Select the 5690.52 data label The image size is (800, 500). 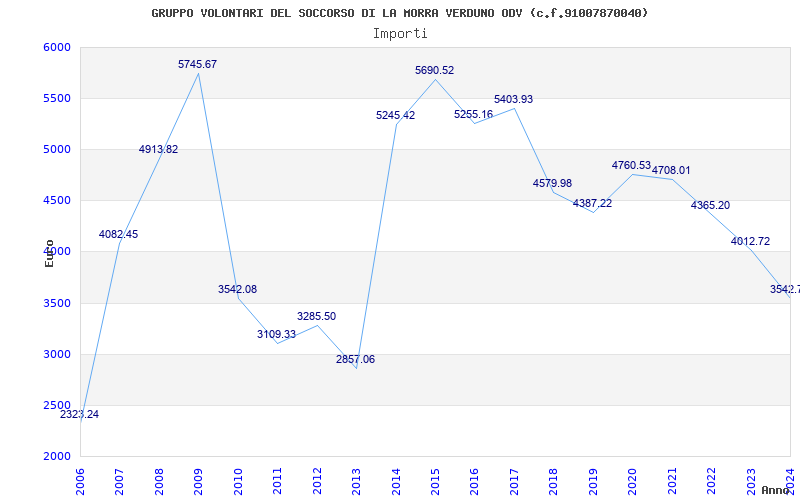pyautogui.click(x=435, y=70)
